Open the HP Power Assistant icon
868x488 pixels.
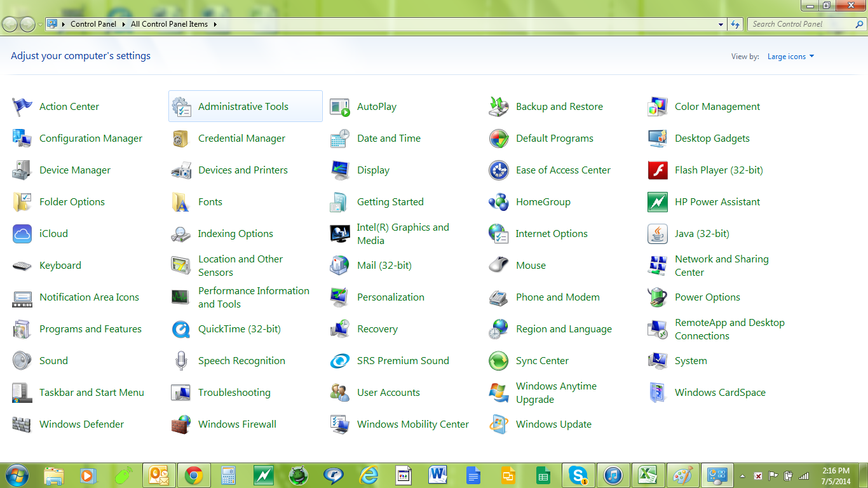pyautogui.click(x=658, y=202)
